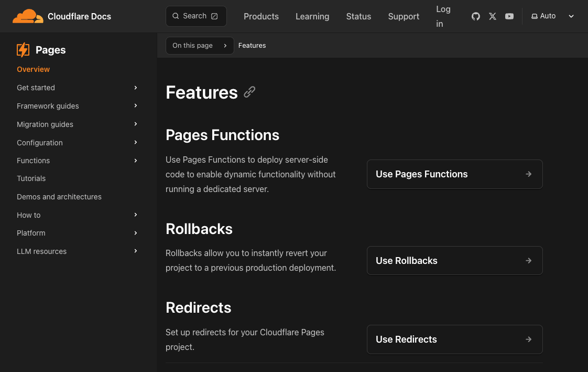Screen dimensions: 588x372
Task: Click the arrow on Use Pages Functions
Action: (x=528, y=174)
